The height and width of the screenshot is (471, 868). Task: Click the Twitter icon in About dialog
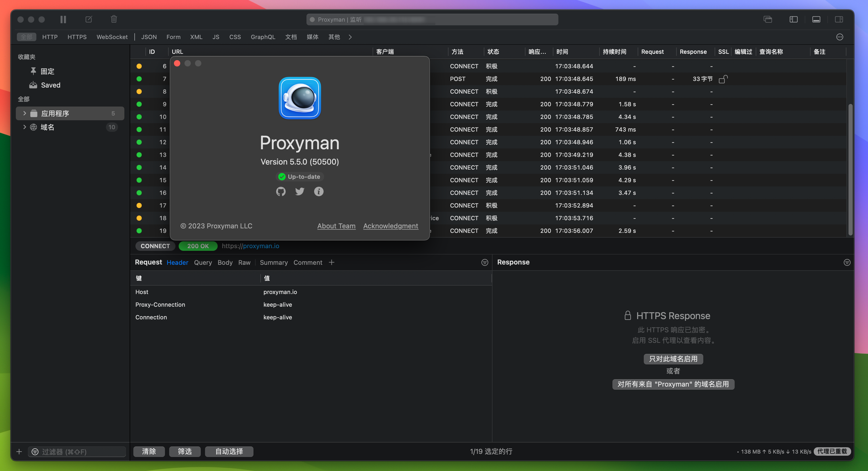point(300,191)
